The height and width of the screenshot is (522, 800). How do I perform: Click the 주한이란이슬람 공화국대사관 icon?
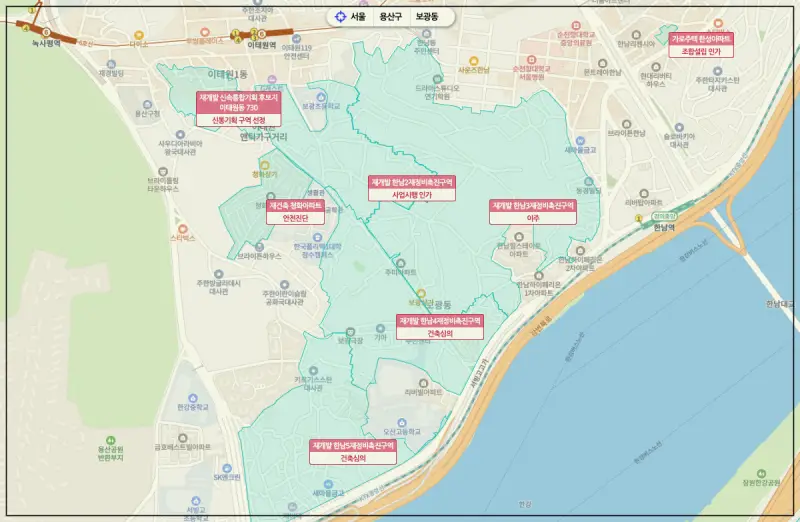coord(285,285)
